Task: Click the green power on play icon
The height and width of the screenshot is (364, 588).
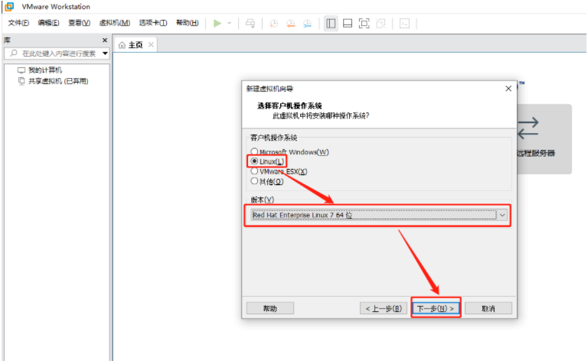Action: (217, 23)
